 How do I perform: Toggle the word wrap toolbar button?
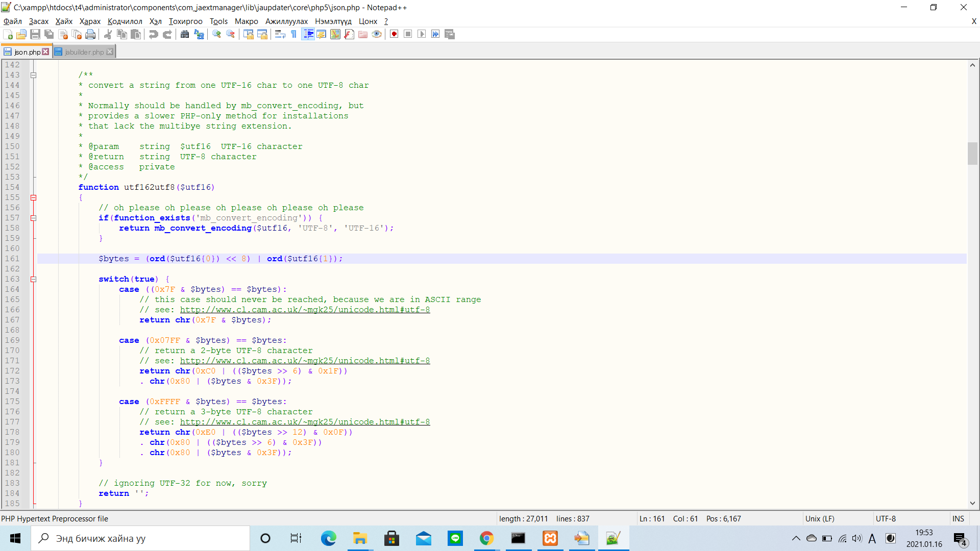pyautogui.click(x=280, y=34)
